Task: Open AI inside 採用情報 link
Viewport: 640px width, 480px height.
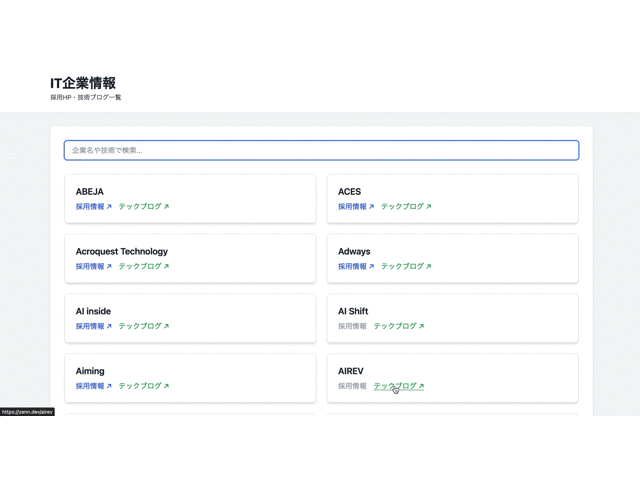Action: tap(90, 326)
